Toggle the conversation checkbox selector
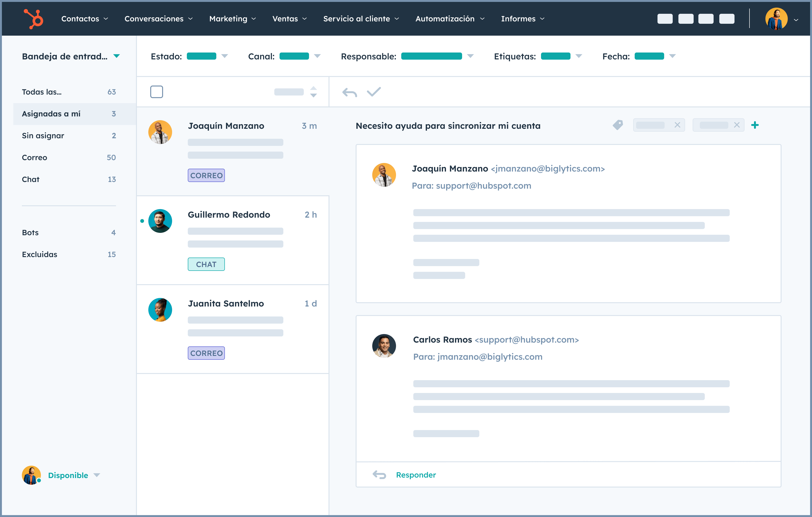 pyautogui.click(x=156, y=92)
